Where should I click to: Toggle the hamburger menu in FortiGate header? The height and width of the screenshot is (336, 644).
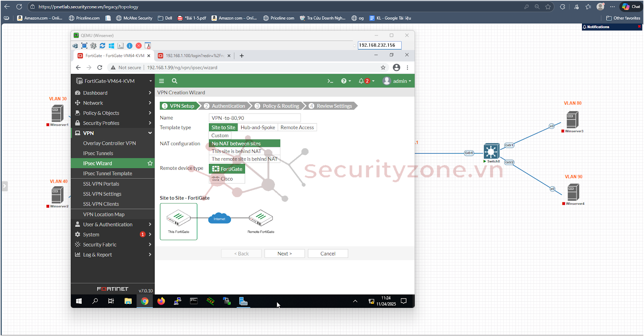pyautogui.click(x=161, y=81)
